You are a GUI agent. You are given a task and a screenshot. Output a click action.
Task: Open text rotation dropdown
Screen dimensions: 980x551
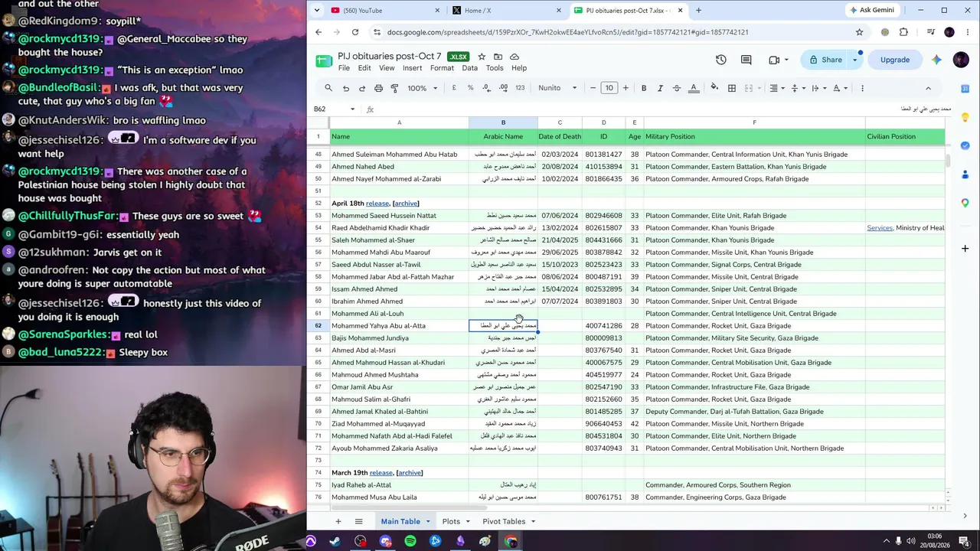click(x=840, y=88)
